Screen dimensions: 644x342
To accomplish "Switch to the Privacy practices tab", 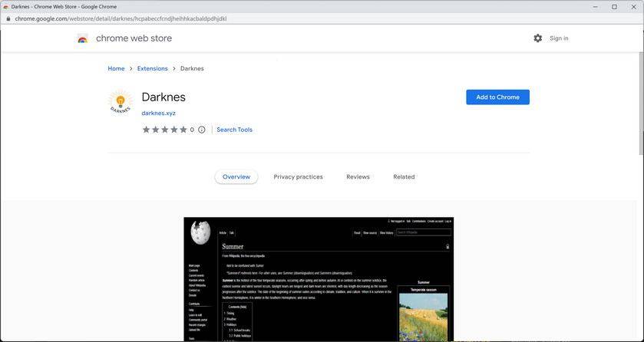I will pos(298,176).
